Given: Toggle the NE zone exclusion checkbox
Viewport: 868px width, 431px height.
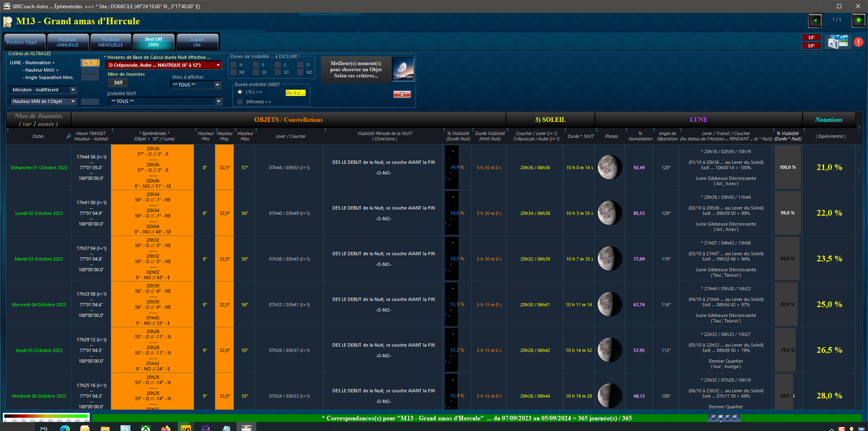Looking at the screenshot, I should click(x=233, y=72).
